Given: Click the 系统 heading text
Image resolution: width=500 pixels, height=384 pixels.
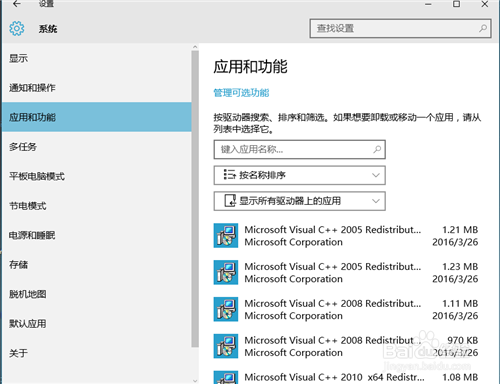Looking at the screenshot, I should click(x=48, y=29).
